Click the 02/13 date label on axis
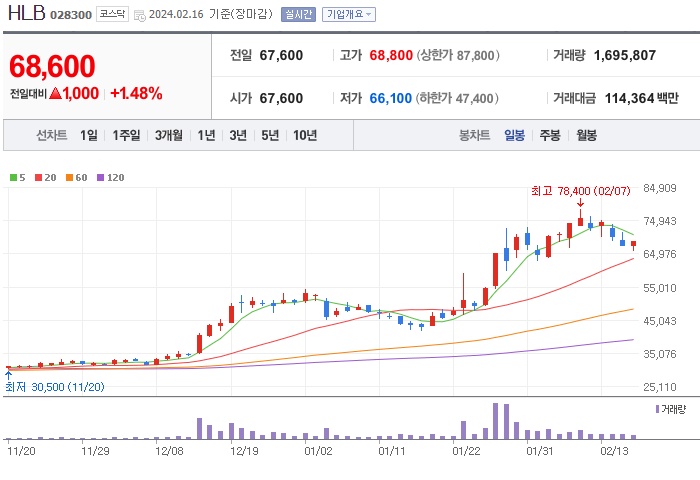The image size is (700, 480). click(614, 451)
